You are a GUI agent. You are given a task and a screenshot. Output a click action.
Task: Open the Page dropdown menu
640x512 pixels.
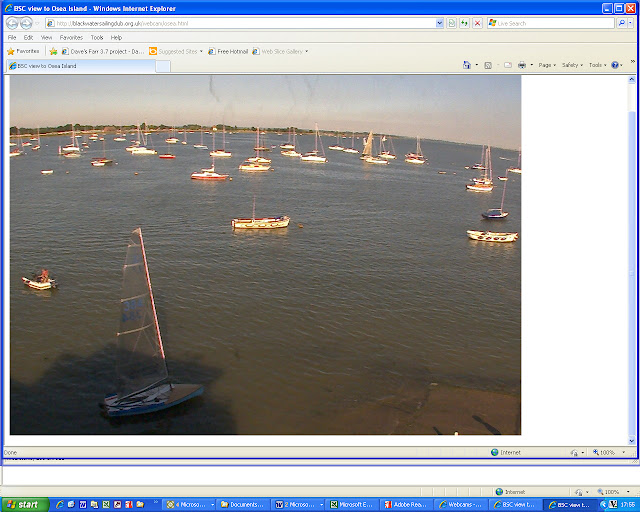tap(547, 65)
